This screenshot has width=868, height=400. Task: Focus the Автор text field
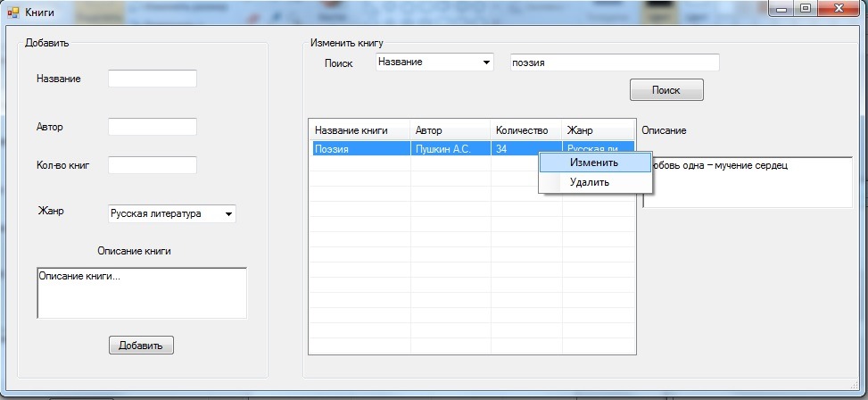pos(152,127)
